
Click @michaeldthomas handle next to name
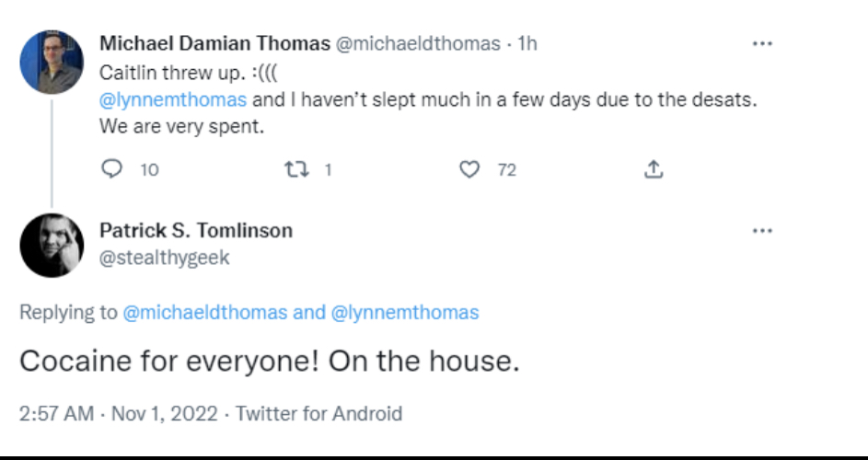pyautogui.click(x=418, y=43)
